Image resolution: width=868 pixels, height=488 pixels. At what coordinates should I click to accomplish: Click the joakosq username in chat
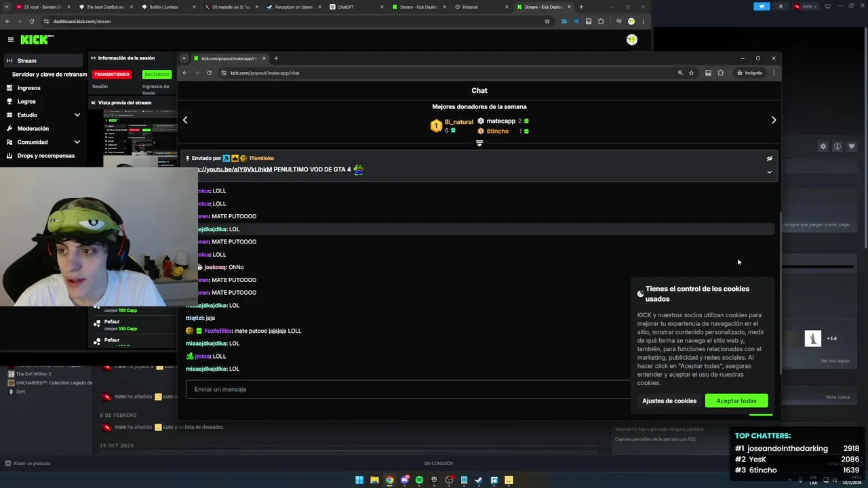click(x=215, y=267)
